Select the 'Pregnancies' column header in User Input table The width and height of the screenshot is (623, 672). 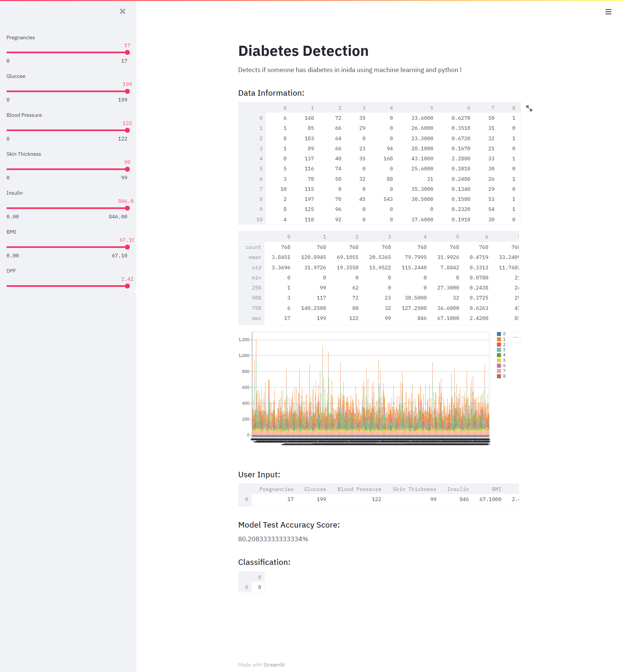click(276, 489)
